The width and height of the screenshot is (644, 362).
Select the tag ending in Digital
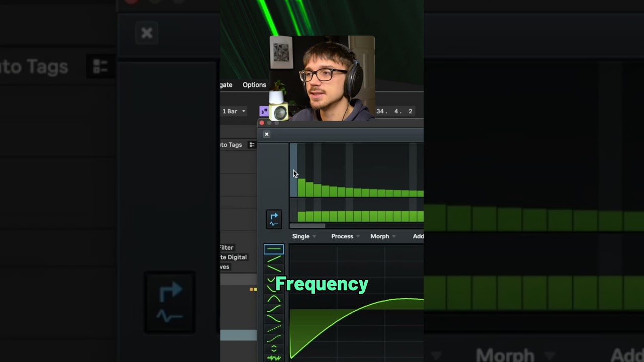pos(233,257)
